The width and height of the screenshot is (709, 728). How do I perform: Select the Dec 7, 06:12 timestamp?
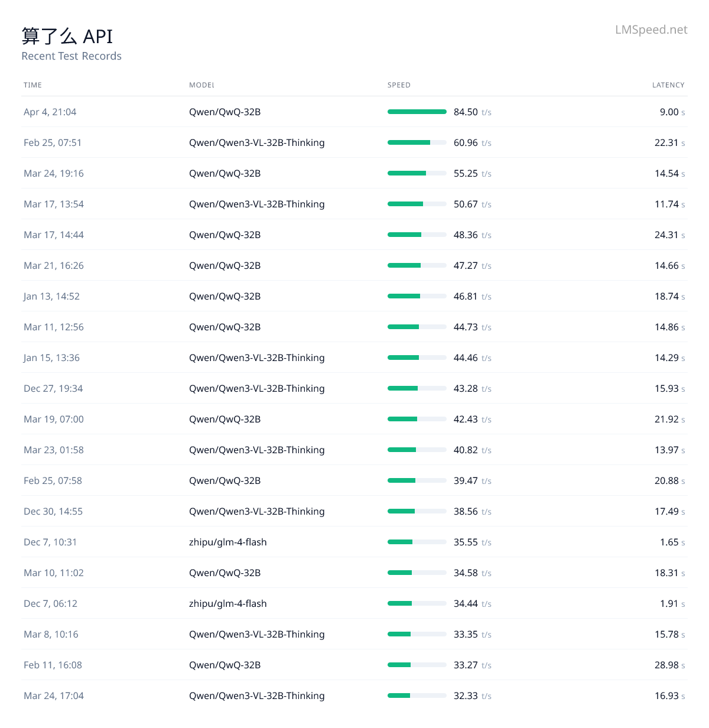(50, 603)
